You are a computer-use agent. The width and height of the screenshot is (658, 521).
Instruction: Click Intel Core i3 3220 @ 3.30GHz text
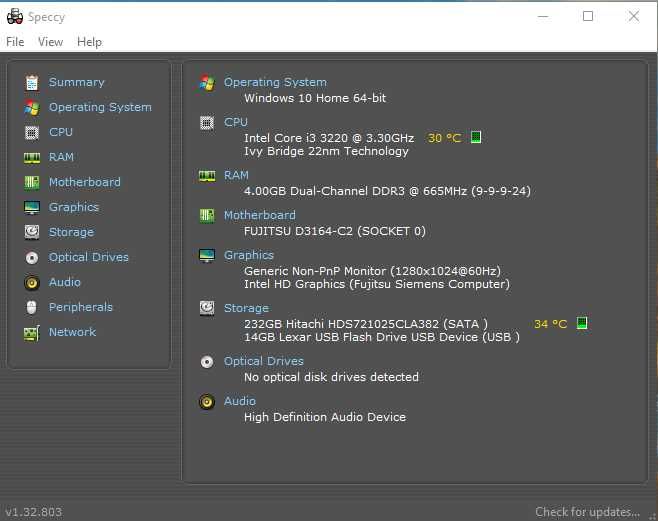pos(329,138)
